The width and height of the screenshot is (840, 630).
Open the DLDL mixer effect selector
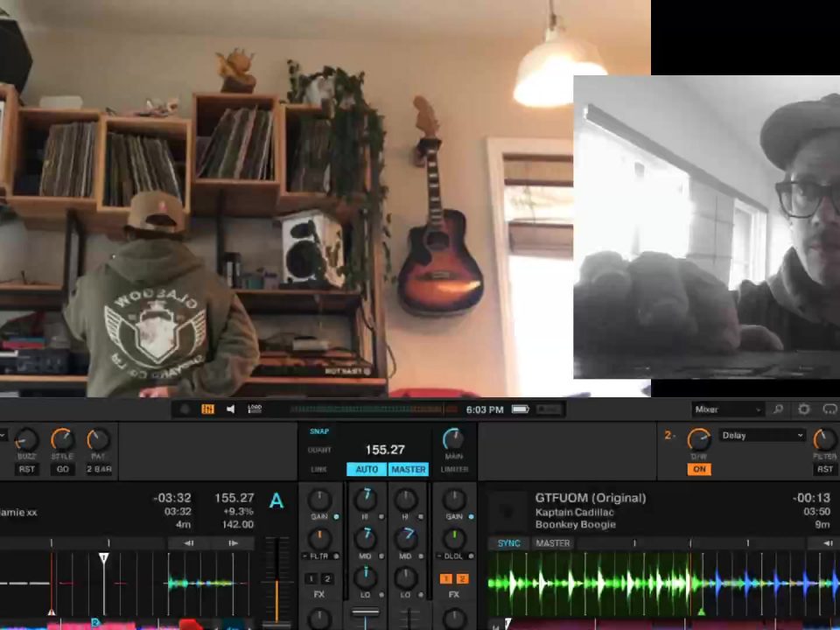click(x=453, y=556)
